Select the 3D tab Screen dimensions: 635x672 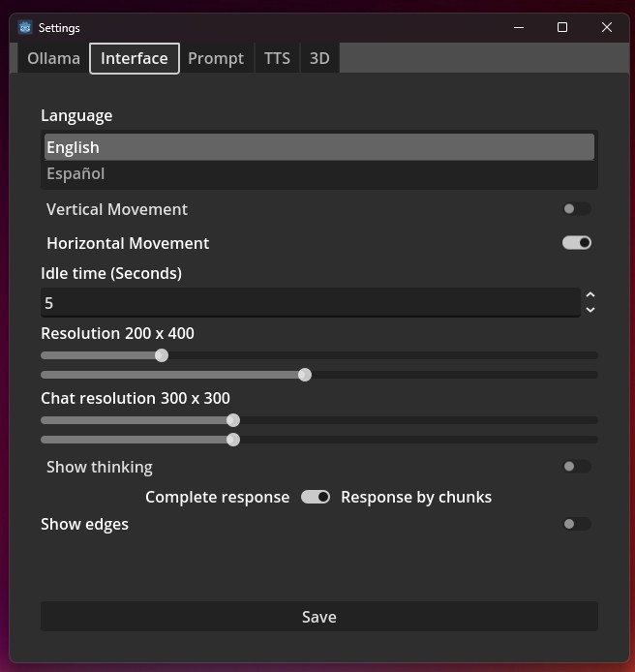point(319,58)
